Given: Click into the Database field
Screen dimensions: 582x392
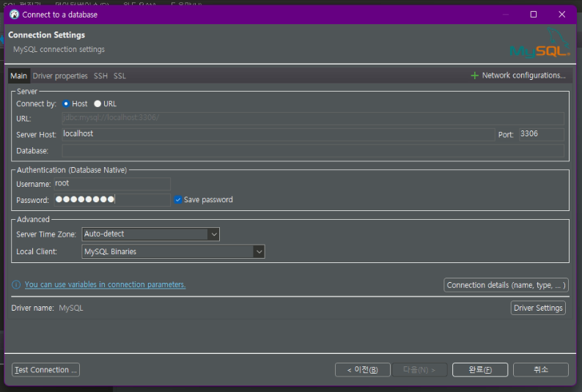Looking at the screenshot, I should (313, 150).
